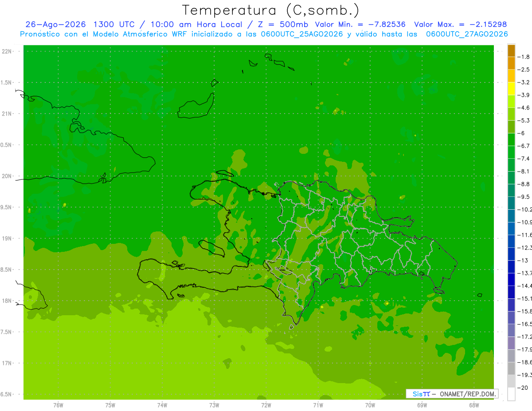532x411 pixels.
Task: Click the '-3.9' colorbar label
Action: click(x=524, y=95)
